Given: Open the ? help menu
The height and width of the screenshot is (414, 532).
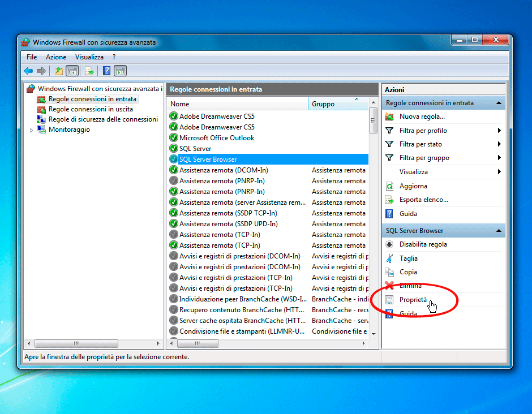Looking at the screenshot, I should click(114, 57).
